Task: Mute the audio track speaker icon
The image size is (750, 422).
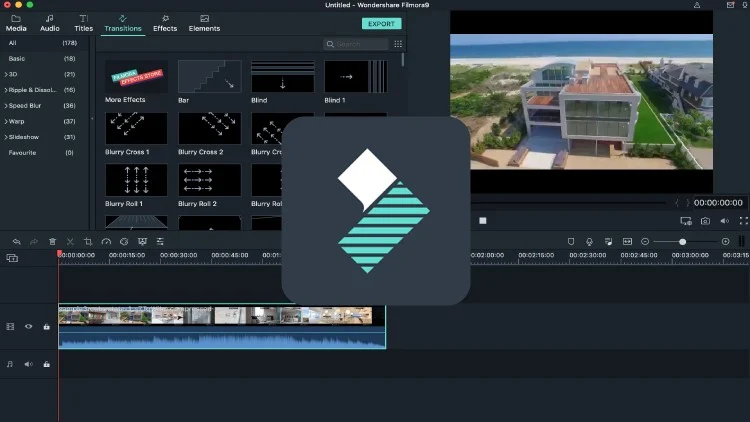Action: [28, 364]
